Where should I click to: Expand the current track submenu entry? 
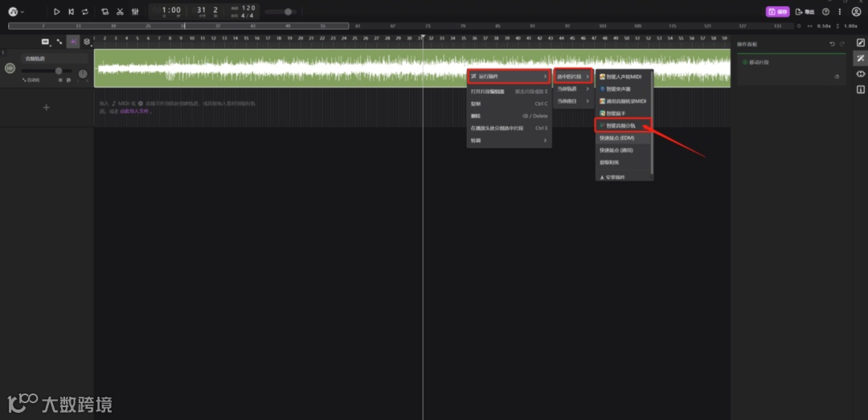click(x=573, y=88)
